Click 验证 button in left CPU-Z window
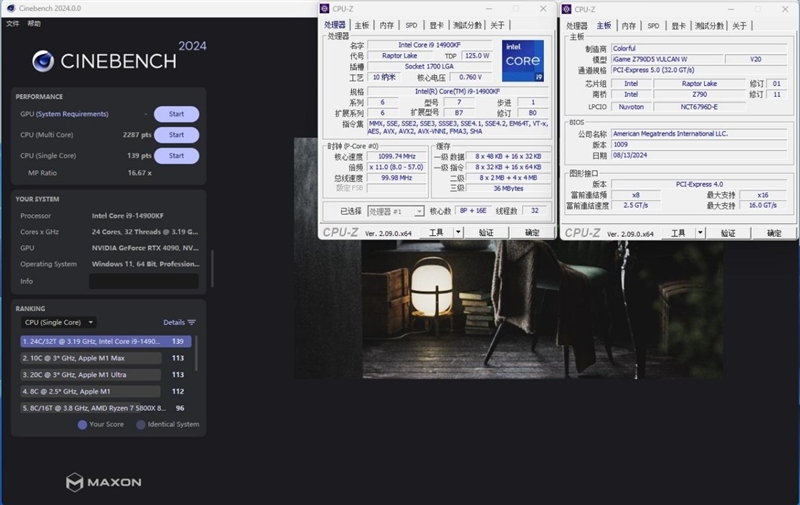The width and height of the screenshot is (800, 505). point(486,233)
